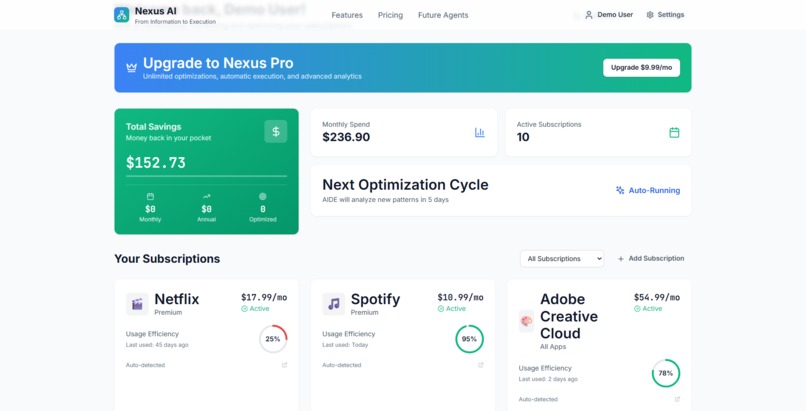
Task: Open the external link icon on Netflix card
Action: click(x=284, y=365)
